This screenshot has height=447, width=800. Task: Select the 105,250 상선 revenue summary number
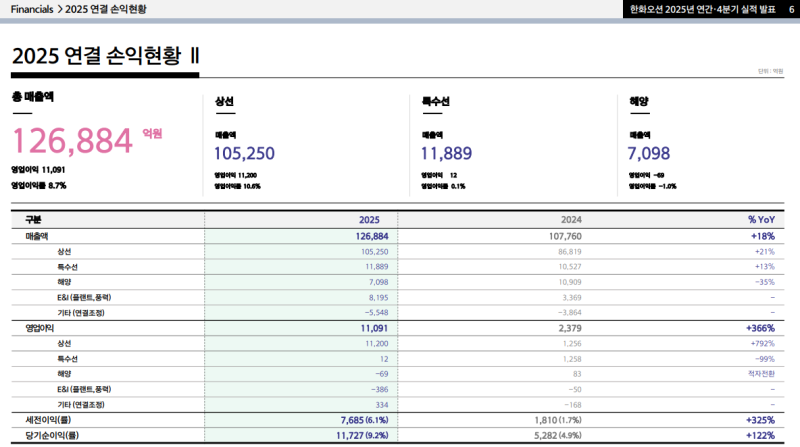[x=244, y=153]
